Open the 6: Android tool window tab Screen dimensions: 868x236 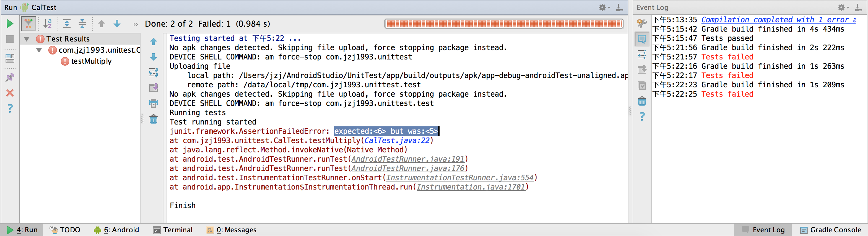(117, 230)
